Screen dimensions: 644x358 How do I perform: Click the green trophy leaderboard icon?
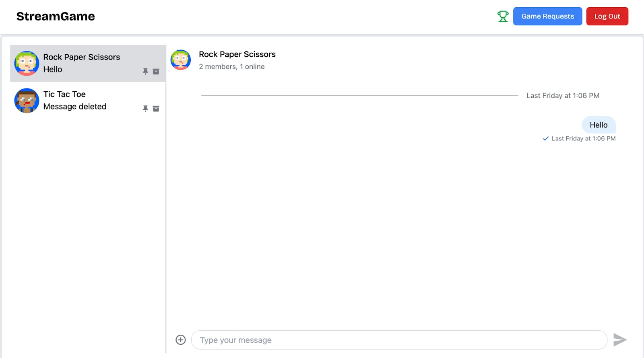(503, 16)
